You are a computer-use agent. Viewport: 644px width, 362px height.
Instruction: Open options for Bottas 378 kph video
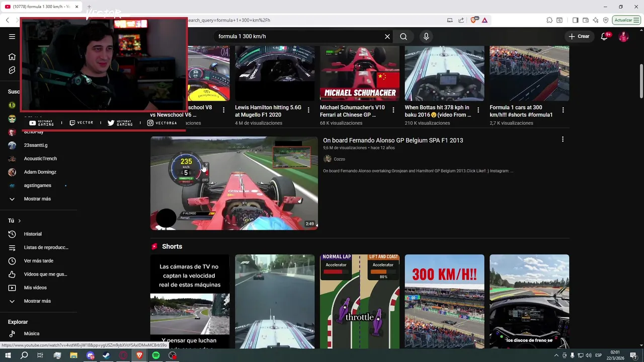pyautogui.click(x=478, y=110)
